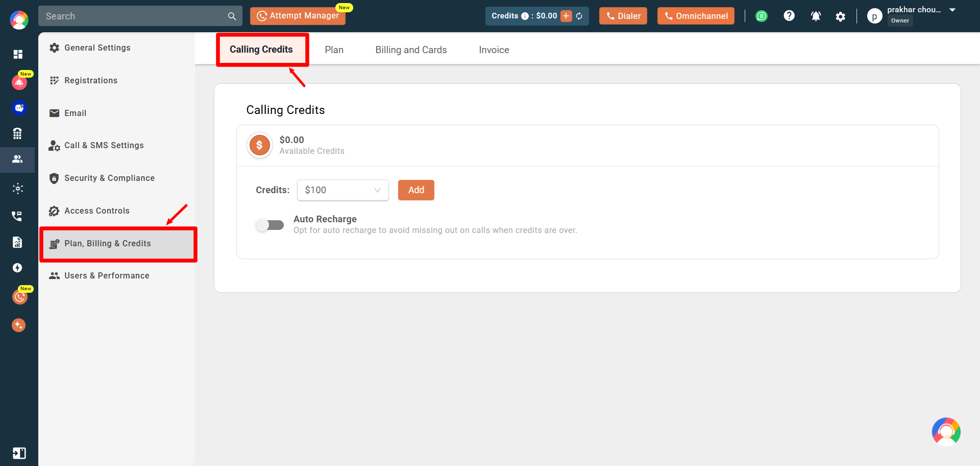Click the Add credits button
The image size is (980, 466).
(x=416, y=190)
